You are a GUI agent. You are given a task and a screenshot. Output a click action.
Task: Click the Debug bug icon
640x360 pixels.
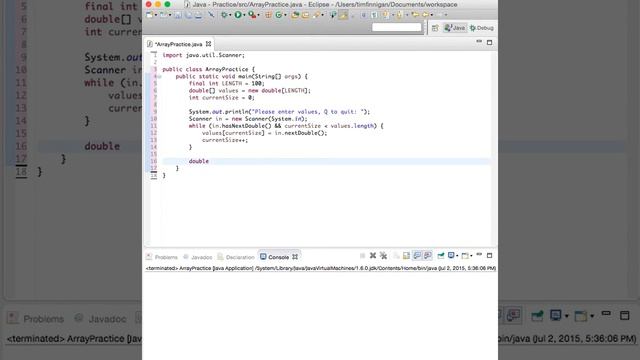click(224, 15)
